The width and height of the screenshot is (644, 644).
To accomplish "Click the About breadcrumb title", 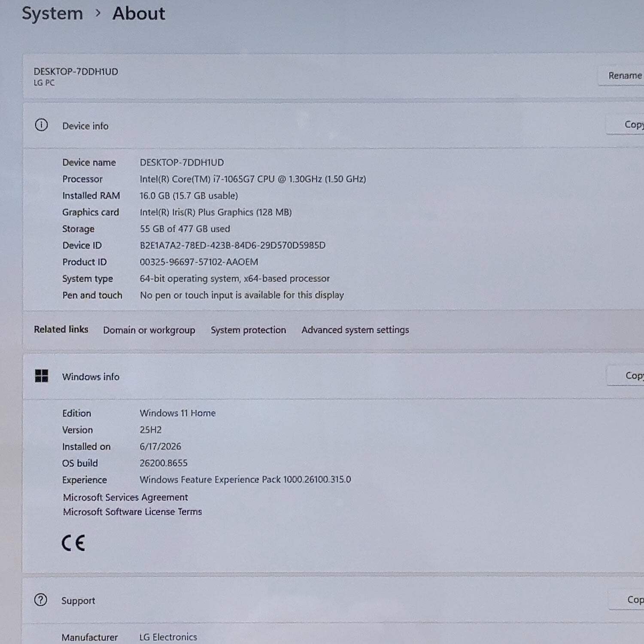I will point(139,13).
